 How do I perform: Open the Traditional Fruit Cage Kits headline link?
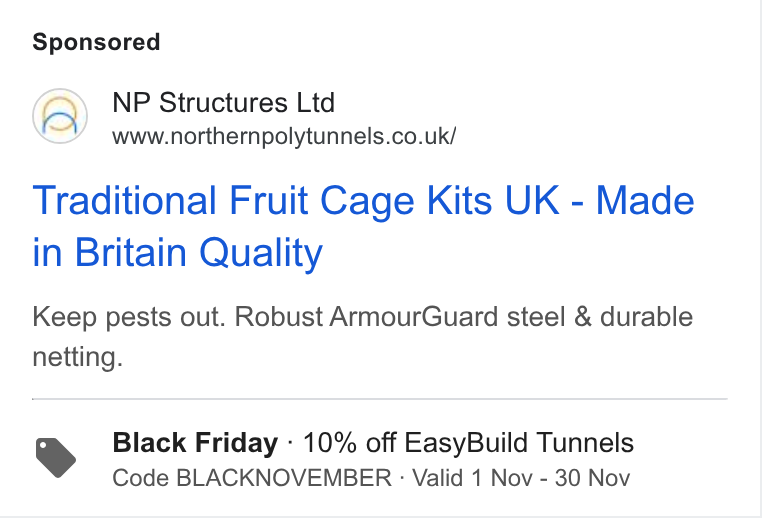point(363,226)
